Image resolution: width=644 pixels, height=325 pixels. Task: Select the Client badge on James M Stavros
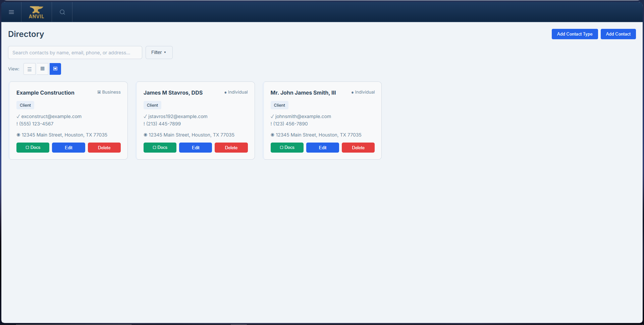point(152,105)
